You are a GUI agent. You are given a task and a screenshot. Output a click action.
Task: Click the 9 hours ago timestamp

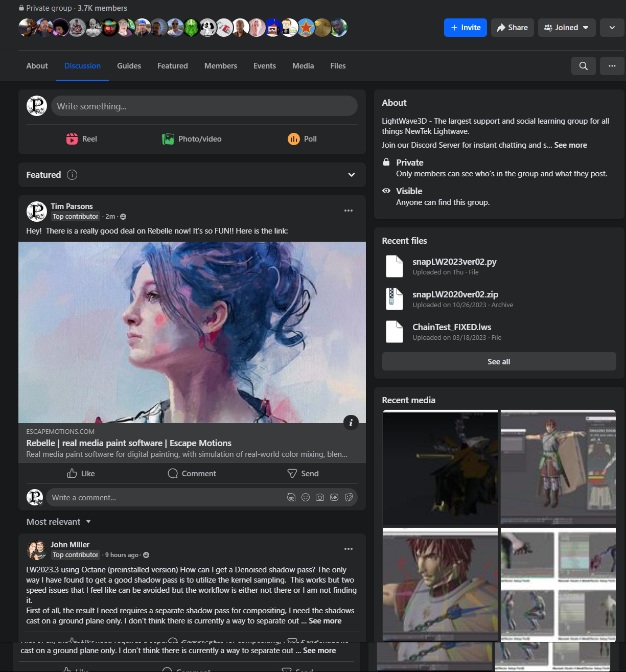pyautogui.click(x=122, y=555)
